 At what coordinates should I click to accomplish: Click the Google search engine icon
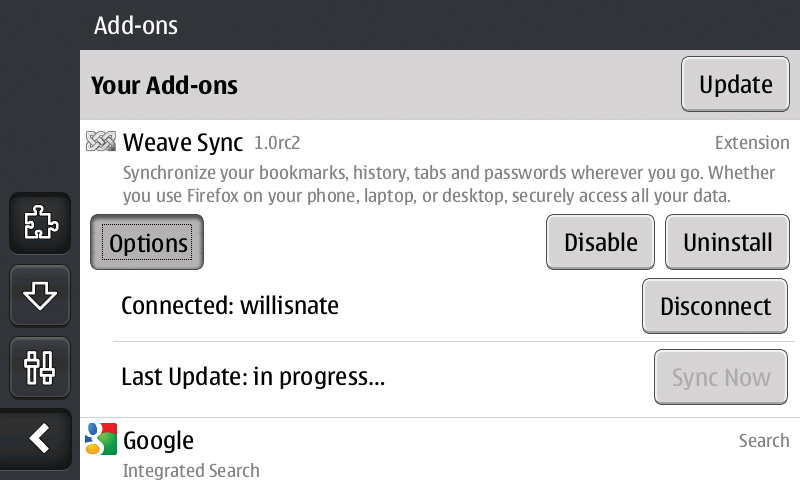pos(101,439)
